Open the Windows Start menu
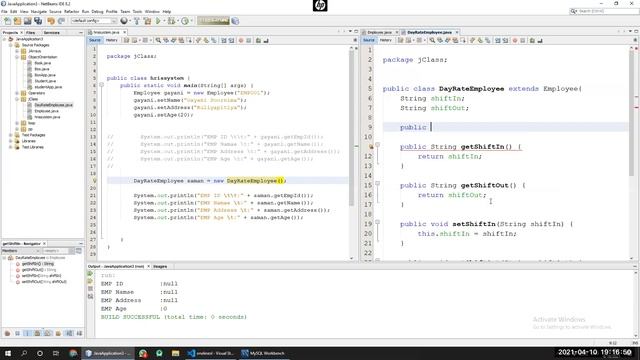The width and height of the screenshot is (640, 360). click(8, 353)
